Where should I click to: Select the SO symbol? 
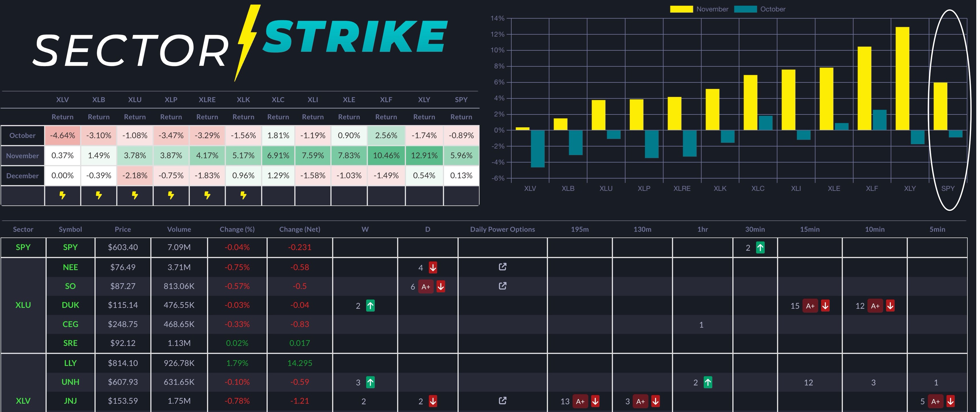70,286
